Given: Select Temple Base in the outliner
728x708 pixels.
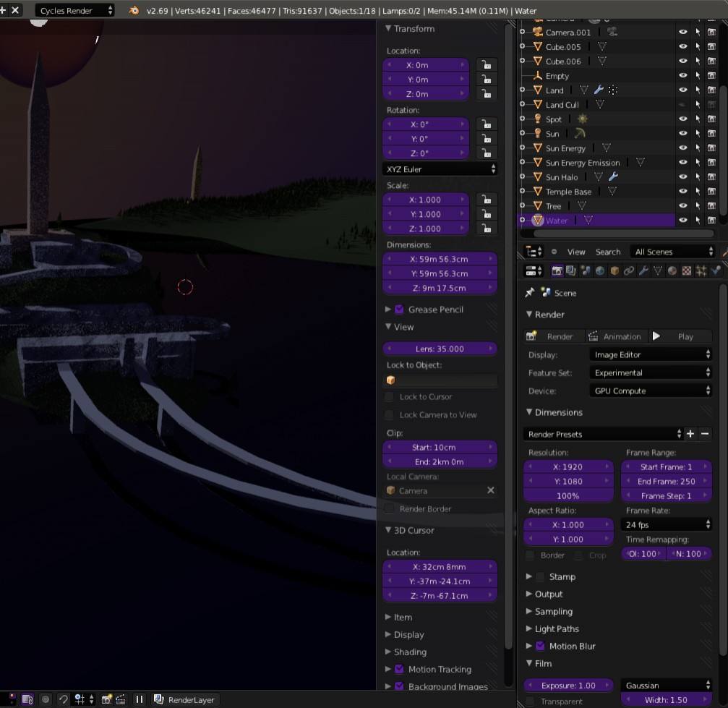Looking at the screenshot, I should click(568, 192).
